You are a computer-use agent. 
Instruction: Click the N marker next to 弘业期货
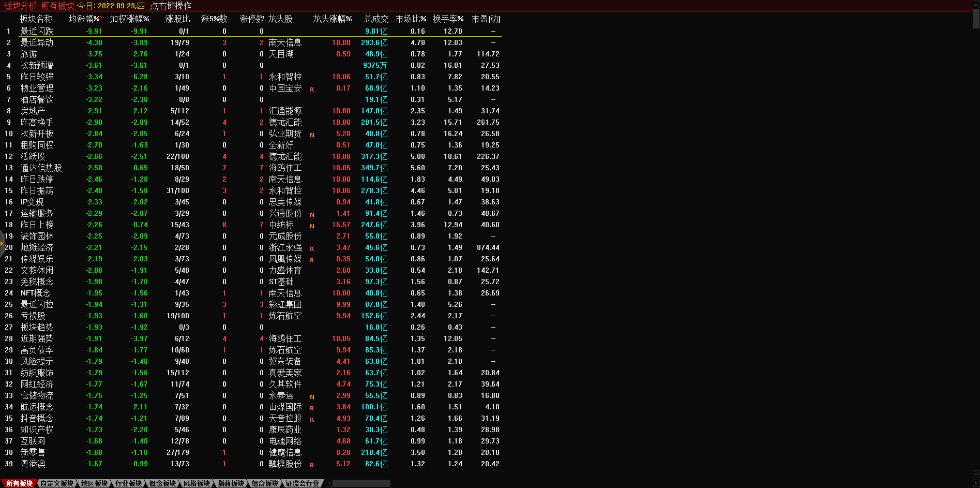point(312,135)
